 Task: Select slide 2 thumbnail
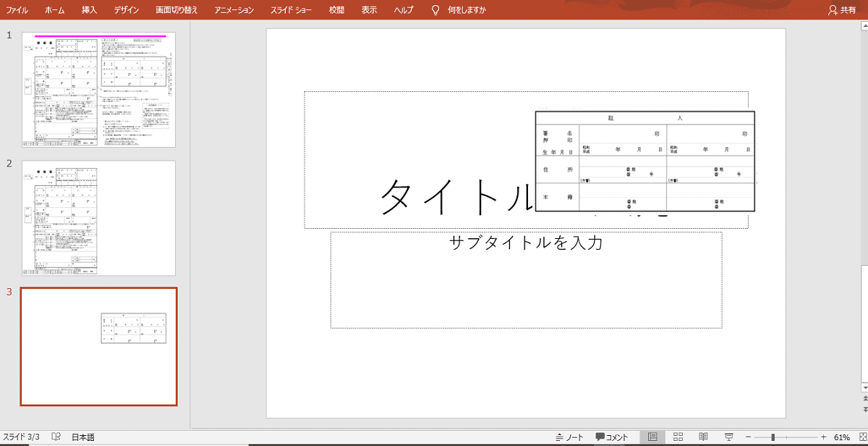(x=98, y=218)
